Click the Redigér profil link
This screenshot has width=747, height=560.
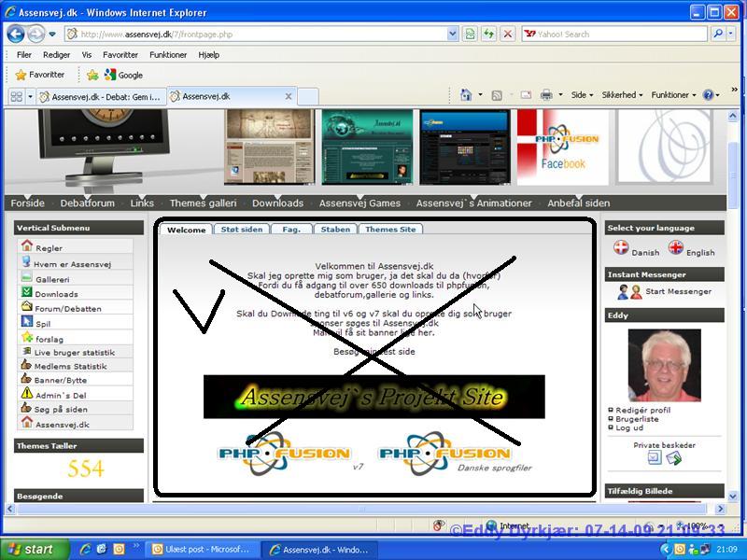point(642,410)
